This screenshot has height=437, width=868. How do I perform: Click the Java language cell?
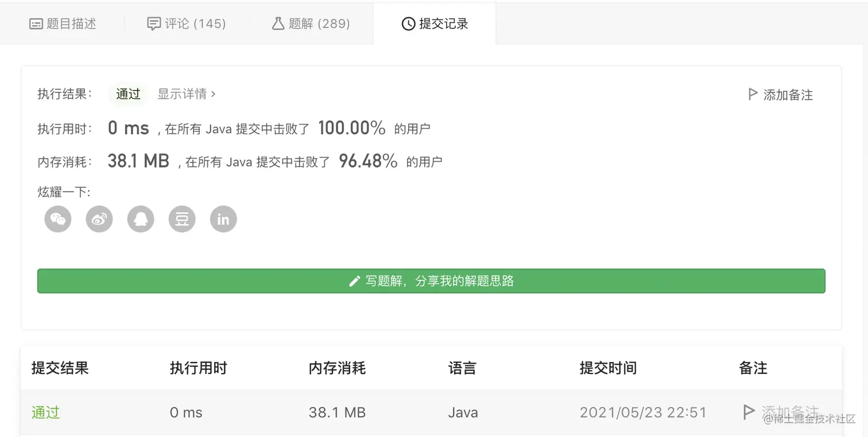[463, 412]
